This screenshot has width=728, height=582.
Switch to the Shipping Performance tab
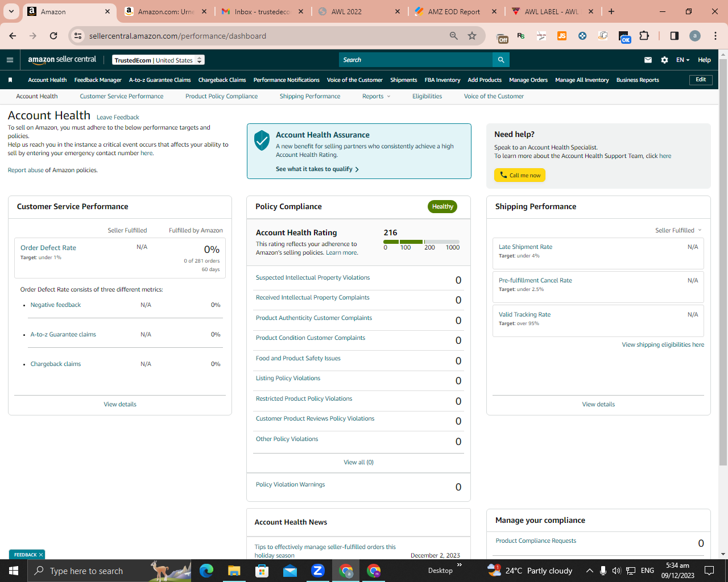coord(310,97)
